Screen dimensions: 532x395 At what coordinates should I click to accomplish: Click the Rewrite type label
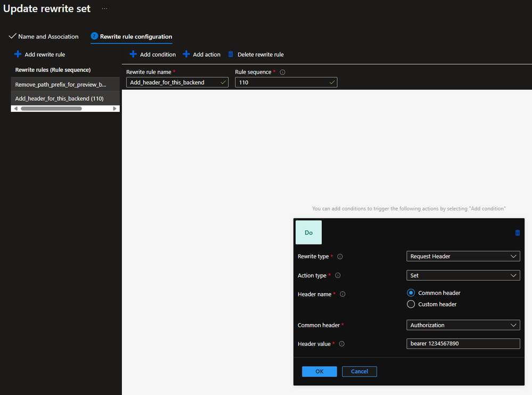tap(313, 256)
